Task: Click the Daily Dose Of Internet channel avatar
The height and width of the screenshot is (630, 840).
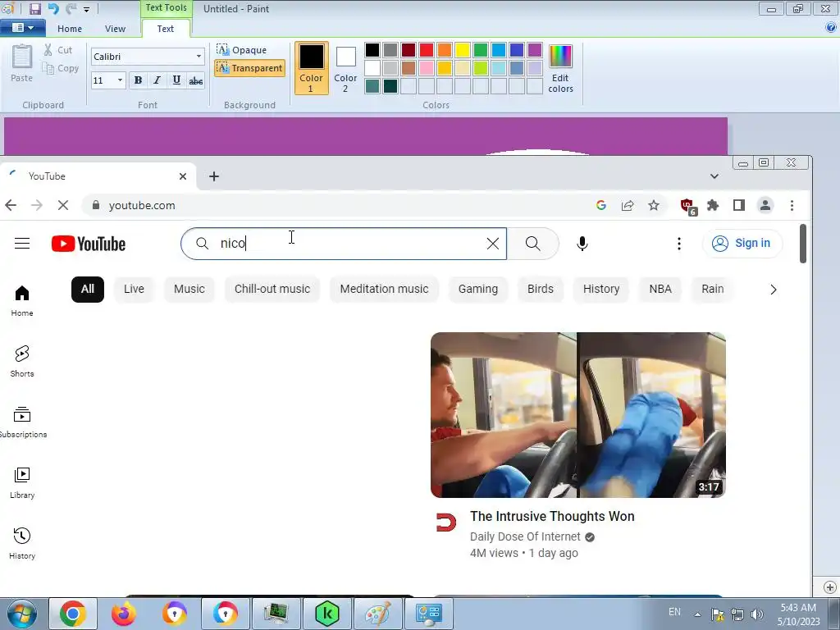Action: (x=445, y=523)
